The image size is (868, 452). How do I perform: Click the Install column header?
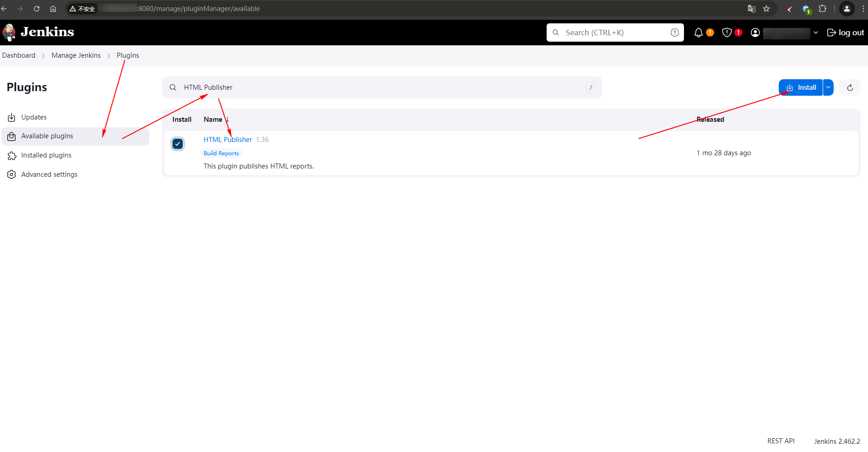pos(182,120)
